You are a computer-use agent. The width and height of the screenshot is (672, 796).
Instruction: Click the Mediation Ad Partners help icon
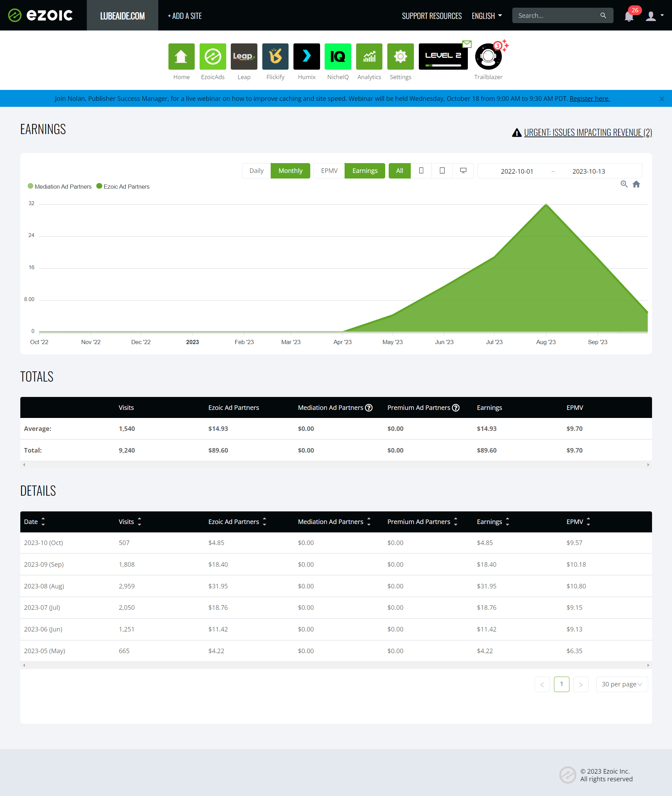(369, 407)
